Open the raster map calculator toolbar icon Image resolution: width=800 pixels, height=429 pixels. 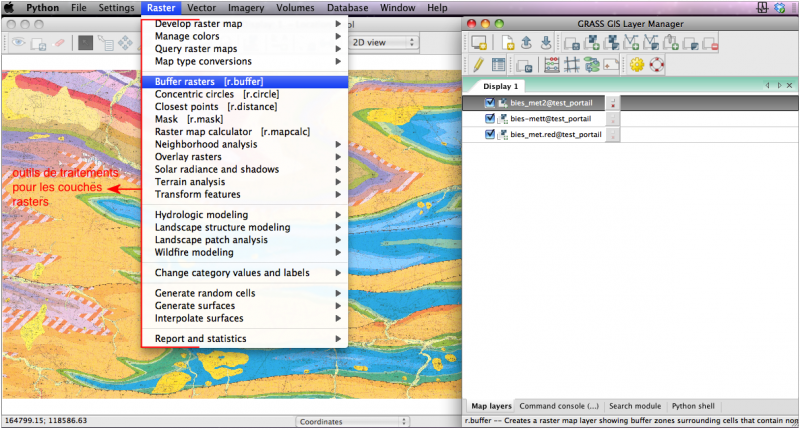click(x=552, y=65)
